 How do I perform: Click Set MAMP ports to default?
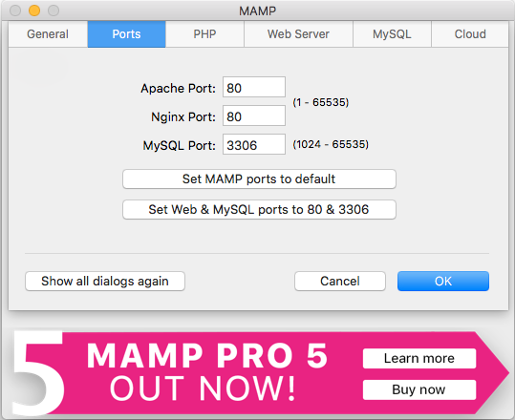259,178
